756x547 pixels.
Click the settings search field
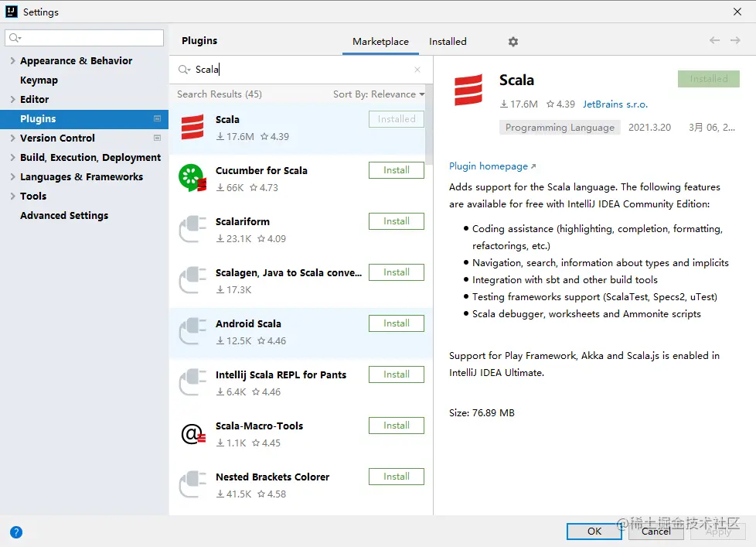click(84, 38)
